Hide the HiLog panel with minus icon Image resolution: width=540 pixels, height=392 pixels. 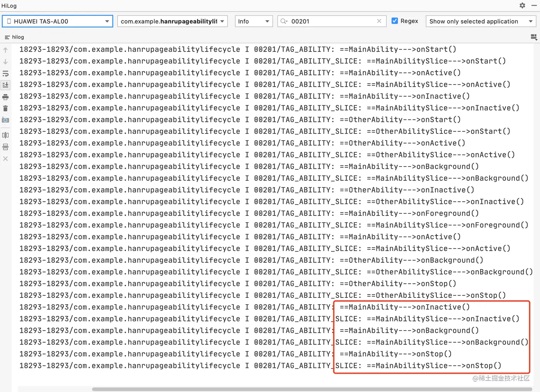(x=534, y=5)
